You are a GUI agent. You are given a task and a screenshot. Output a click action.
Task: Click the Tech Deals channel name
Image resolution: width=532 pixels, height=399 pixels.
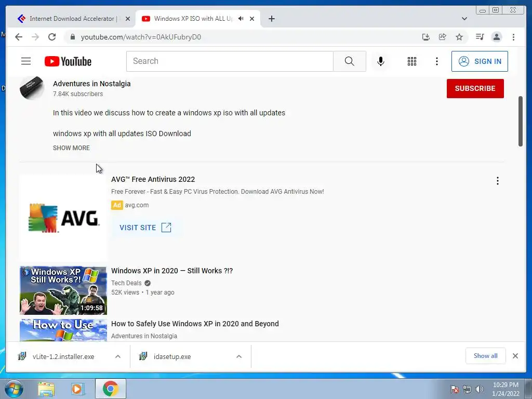click(x=126, y=283)
